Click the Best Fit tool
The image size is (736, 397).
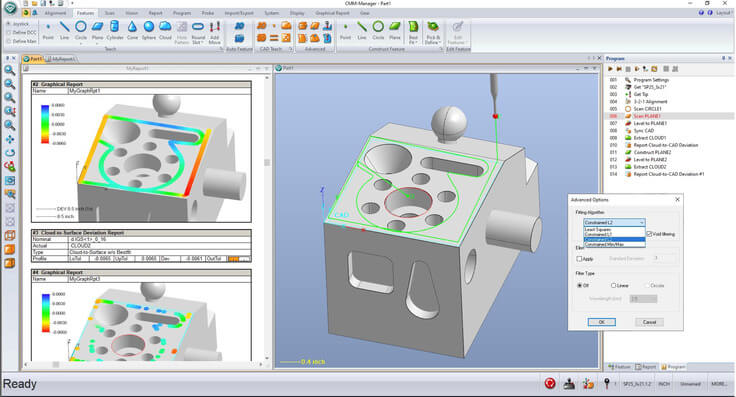tap(413, 32)
